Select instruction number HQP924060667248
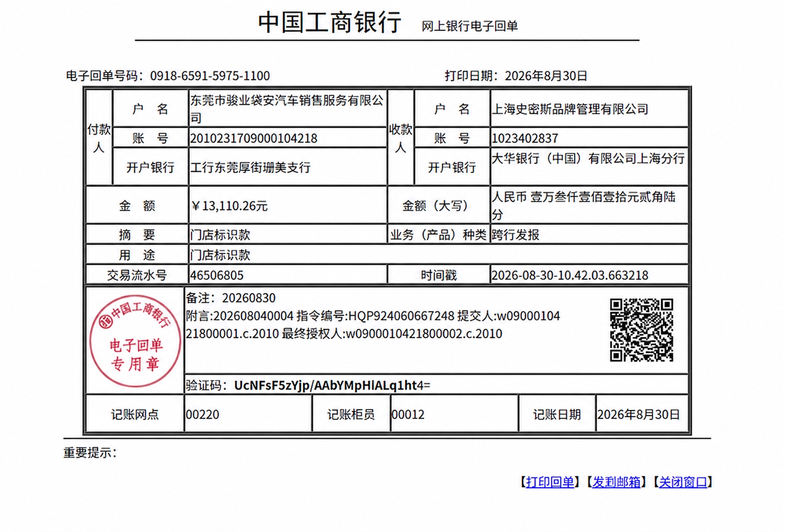Viewport: 785px width, 532px height. [402, 316]
